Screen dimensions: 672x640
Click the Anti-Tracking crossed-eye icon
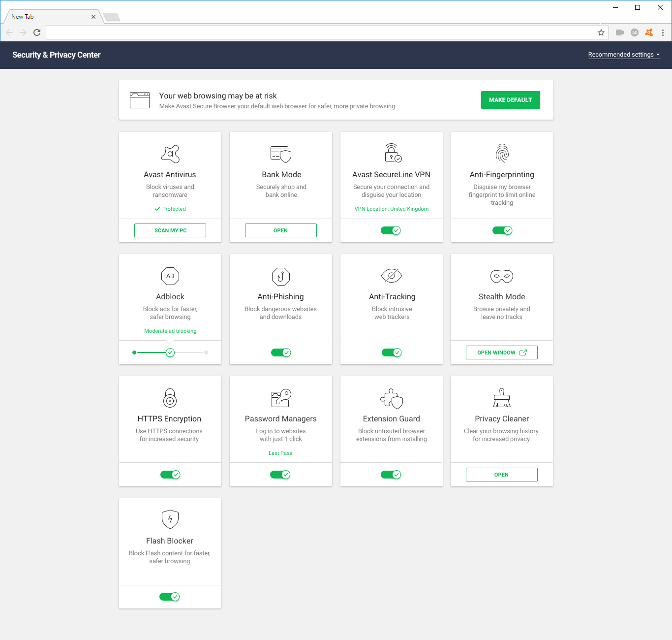pyautogui.click(x=392, y=276)
